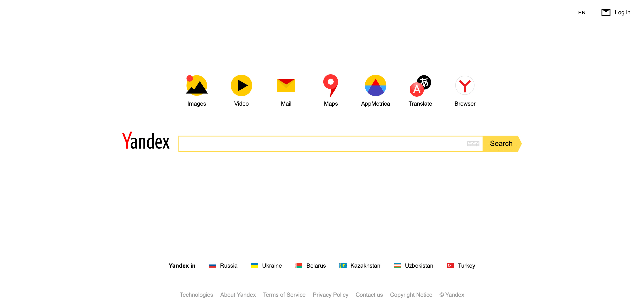This screenshot has width=644, height=307.
Task: Click Privacy Policy footer link
Action: [x=330, y=294]
